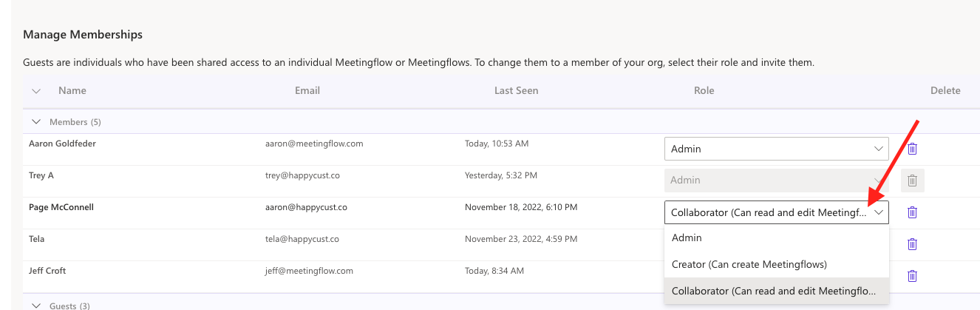This screenshot has height=310, width=980.
Task: Click email aaron@meetingflow.com
Action: pyautogui.click(x=314, y=144)
